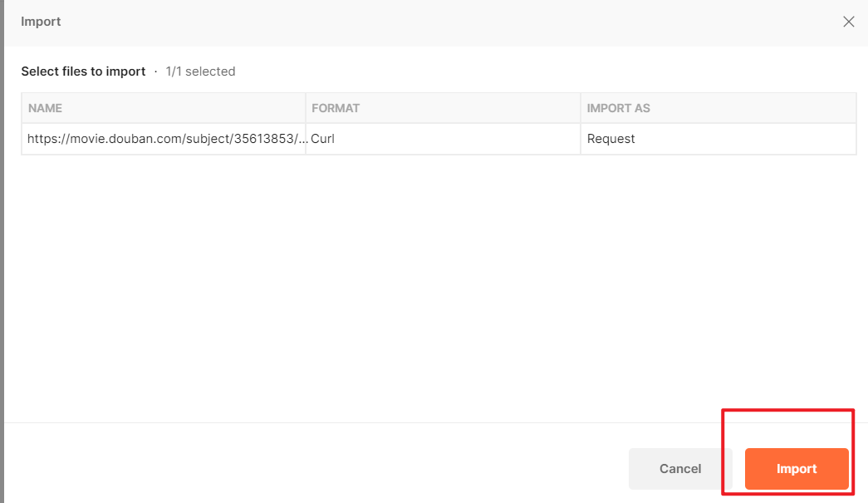Click the FORMAT column header
Image resolution: width=868 pixels, height=503 pixels.
[x=335, y=108]
